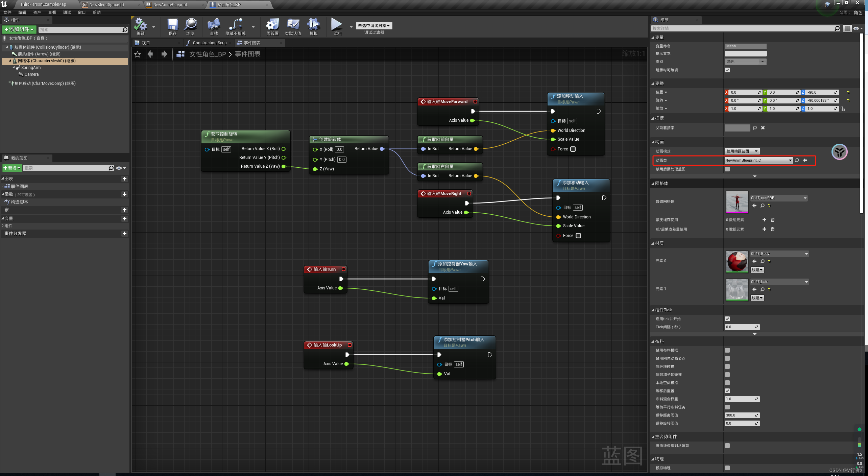Open the 编辑 menu
This screenshot has width=868, height=476.
click(x=22, y=13)
